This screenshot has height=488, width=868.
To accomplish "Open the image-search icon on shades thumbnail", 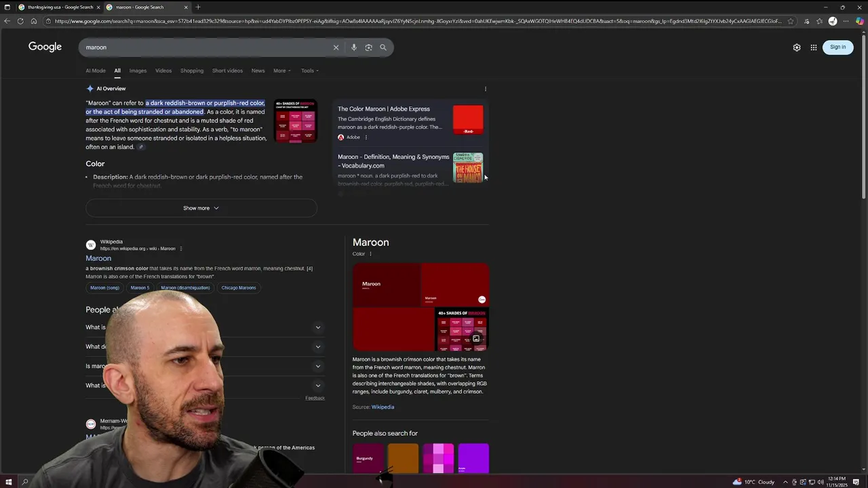I will [x=476, y=338].
